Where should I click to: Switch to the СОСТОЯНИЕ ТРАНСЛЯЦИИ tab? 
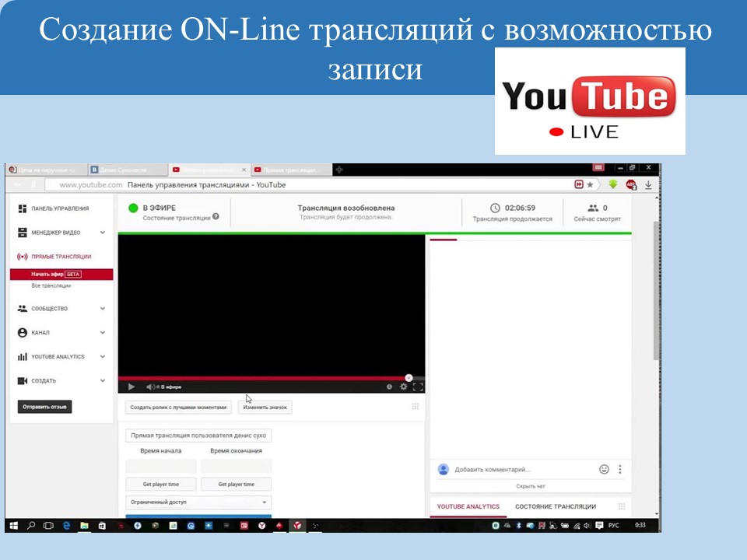[x=556, y=506]
